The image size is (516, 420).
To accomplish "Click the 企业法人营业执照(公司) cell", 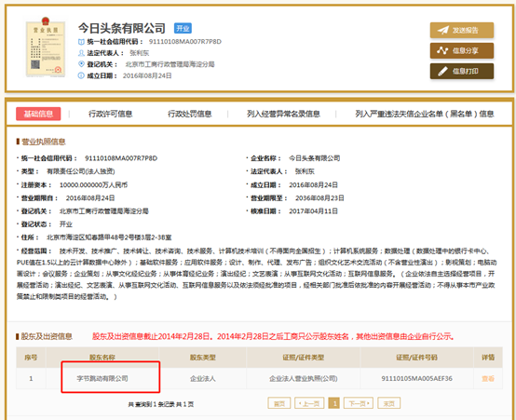I will pos(303,378).
